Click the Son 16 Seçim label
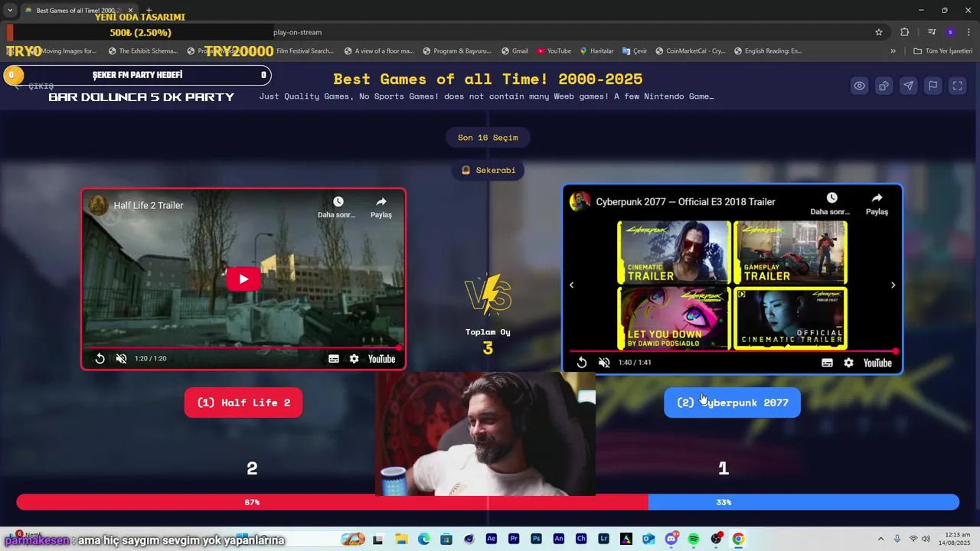Image resolution: width=980 pixels, height=551 pixels. [488, 138]
